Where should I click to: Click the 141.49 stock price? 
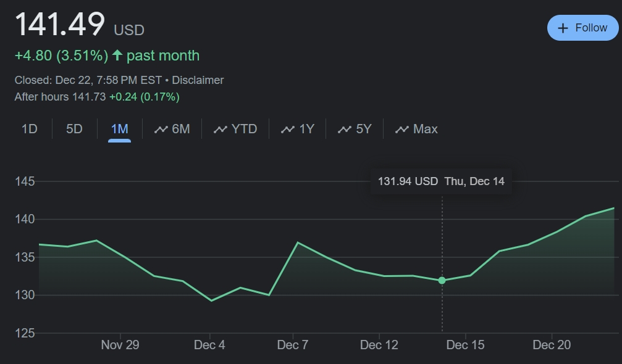pos(60,25)
